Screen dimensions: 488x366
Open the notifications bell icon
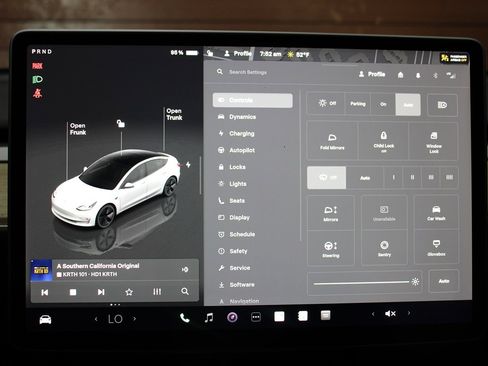[x=418, y=76]
